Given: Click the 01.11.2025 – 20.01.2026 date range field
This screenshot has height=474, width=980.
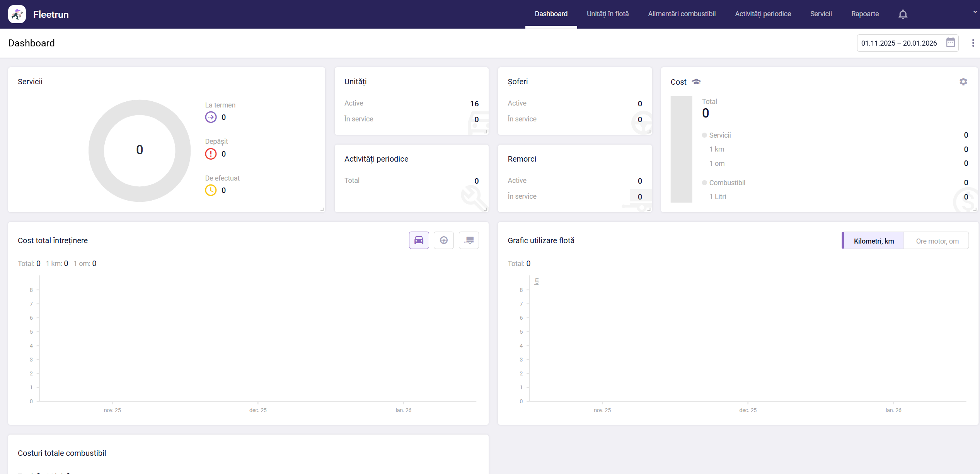Looking at the screenshot, I should click(x=899, y=43).
